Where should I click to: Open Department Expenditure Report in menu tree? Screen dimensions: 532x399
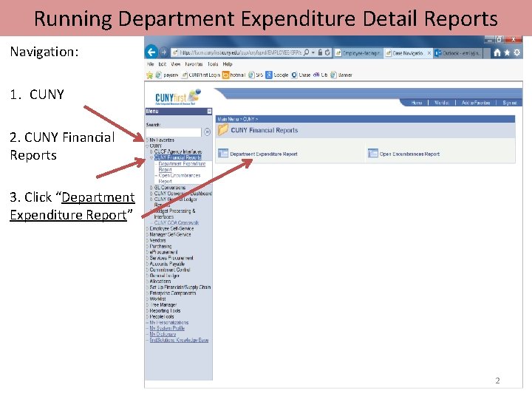coord(182,166)
